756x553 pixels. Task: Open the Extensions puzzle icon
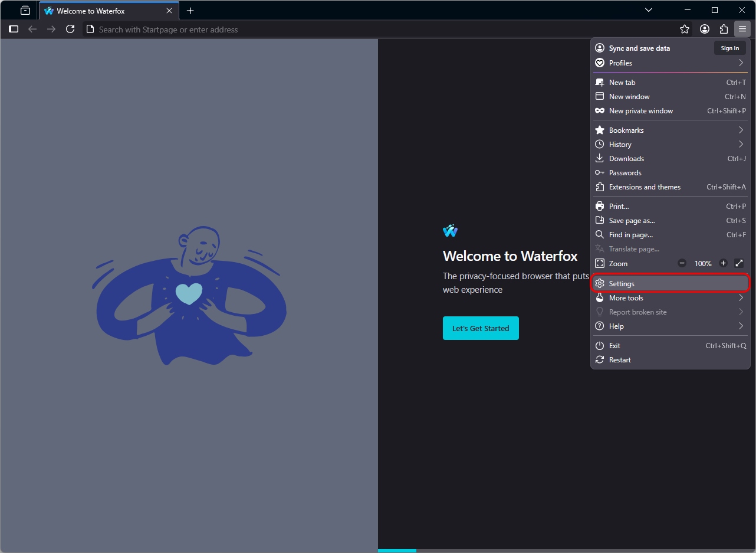point(724,29)
